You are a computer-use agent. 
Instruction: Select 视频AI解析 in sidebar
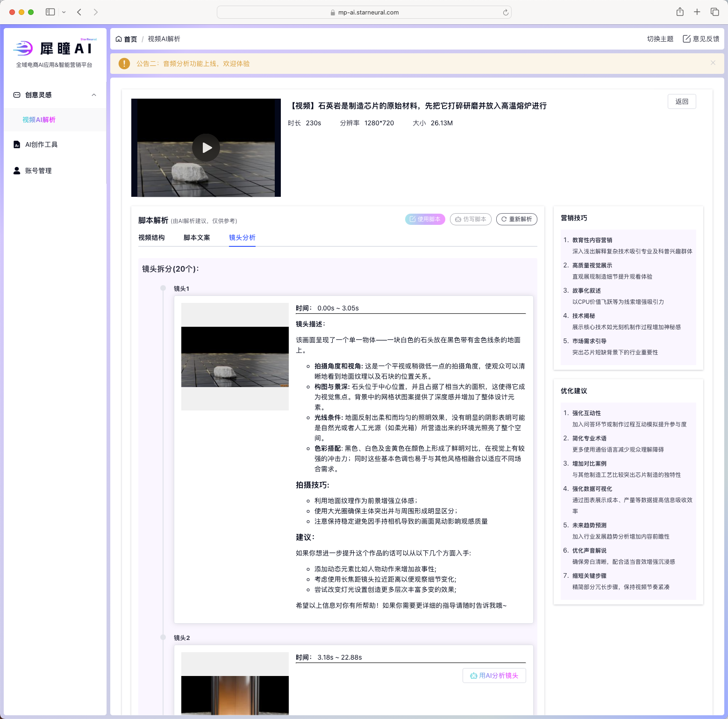tap(39, 120)
